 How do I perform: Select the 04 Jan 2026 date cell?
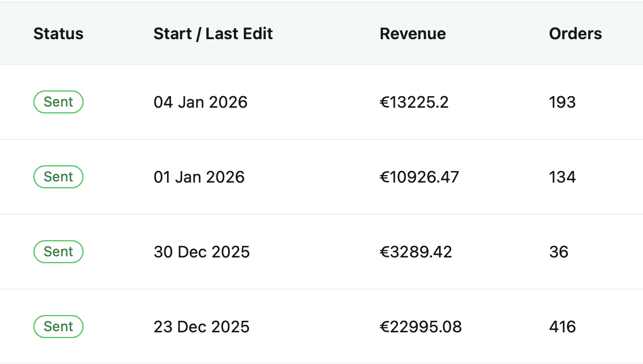201,103
